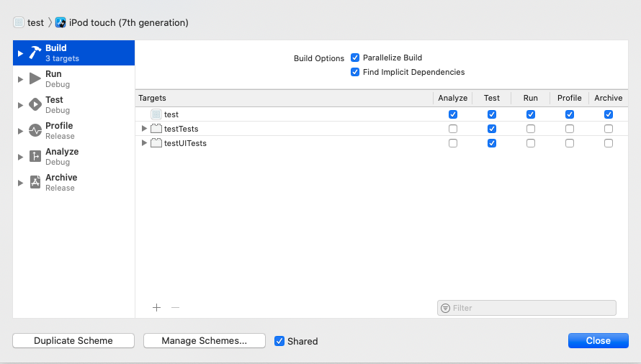The width and height of the screenshot is (641, 364).
Task: Click the plus icon to add target
Action: tap(157, 308)
